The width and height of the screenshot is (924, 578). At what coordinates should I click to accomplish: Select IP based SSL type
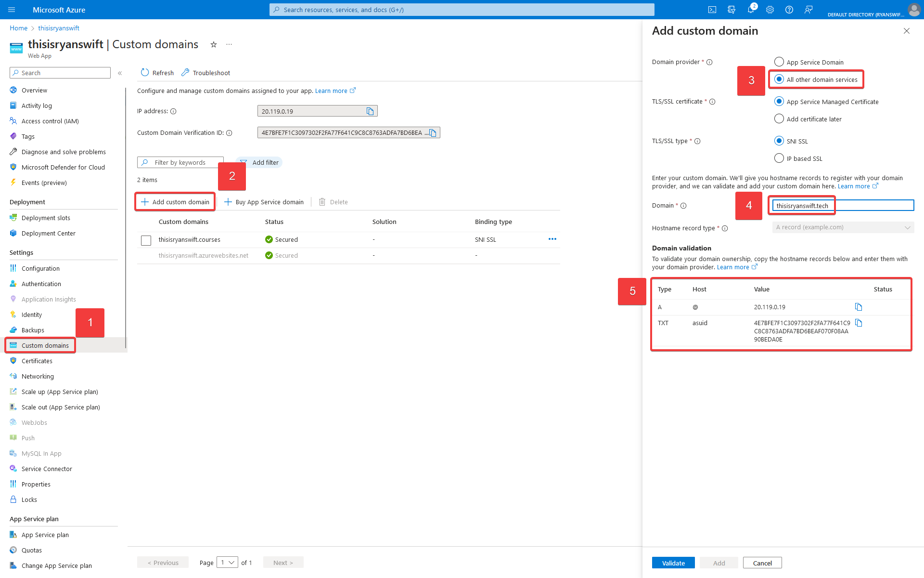tap(779, 158)
